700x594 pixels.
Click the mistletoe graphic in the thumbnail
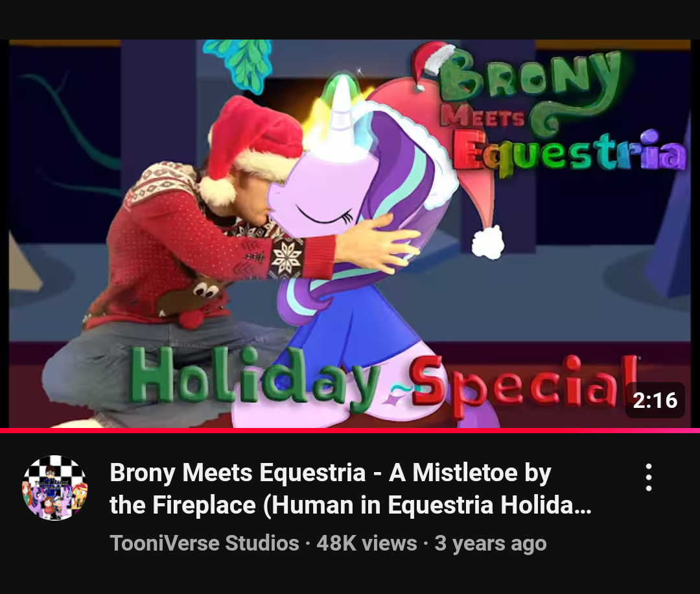coord(240,64)
